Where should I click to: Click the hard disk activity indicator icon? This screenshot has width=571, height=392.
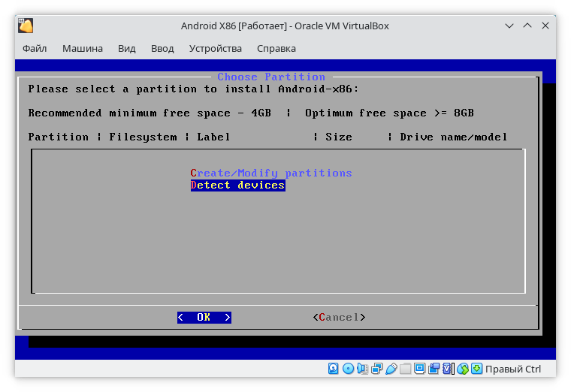tap(334, 369)
